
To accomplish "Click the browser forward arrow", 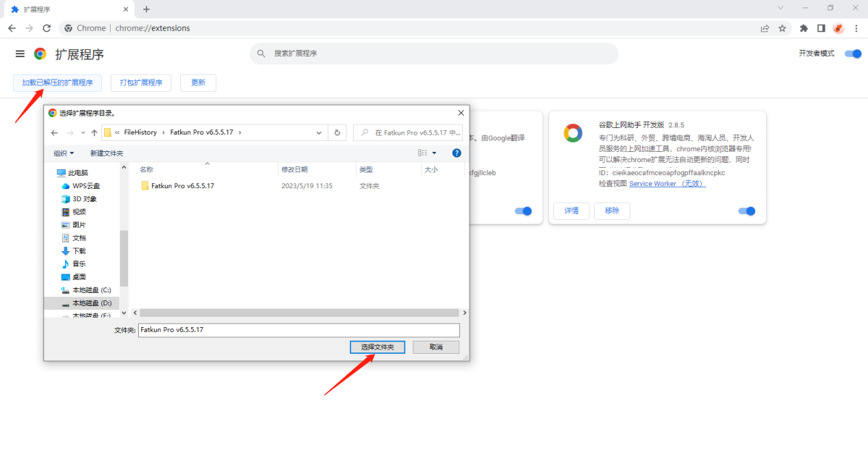I will click(29, 28).
